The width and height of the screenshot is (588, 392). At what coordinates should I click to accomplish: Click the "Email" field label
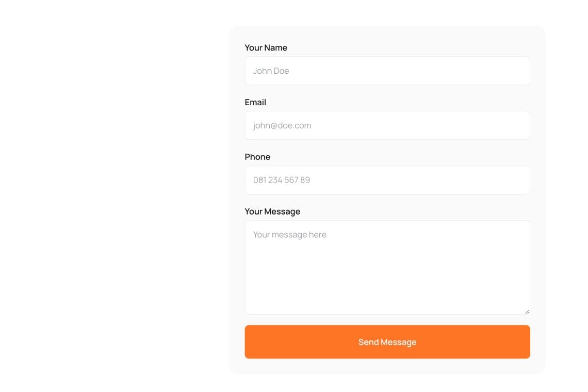click(x=255, y=102)
